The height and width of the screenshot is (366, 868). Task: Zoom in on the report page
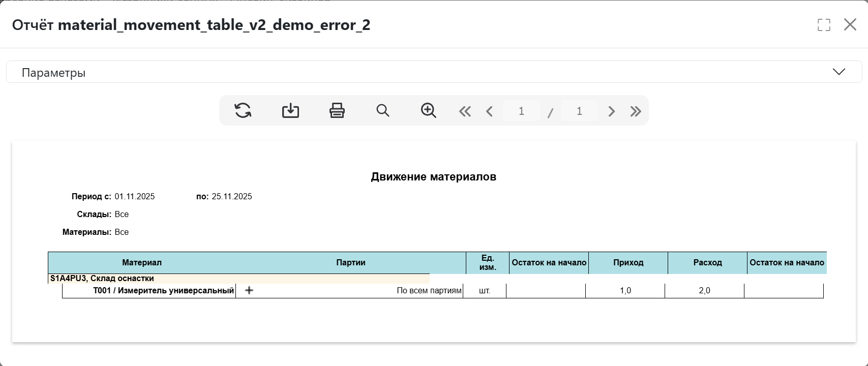[x=429, y=110]
